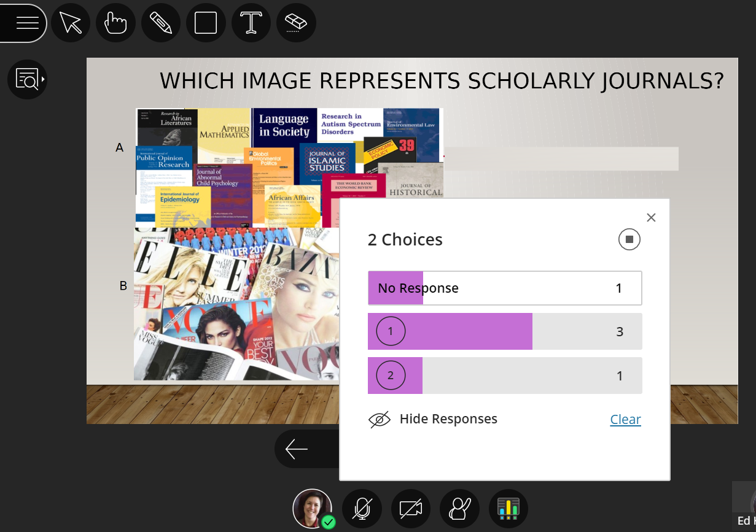Stop the poll with the stop icon
756x532 pixels.
pos(629,239)
